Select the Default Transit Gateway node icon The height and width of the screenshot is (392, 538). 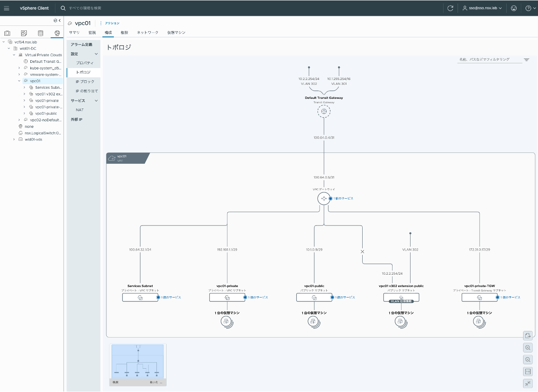click(x=324, y=112)
